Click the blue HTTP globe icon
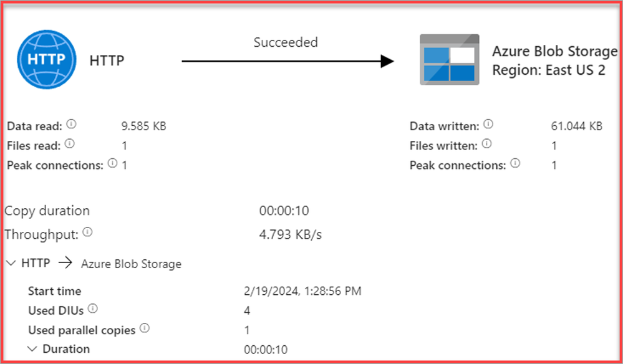Screen dimensions: 623x364 click(45, 60)
